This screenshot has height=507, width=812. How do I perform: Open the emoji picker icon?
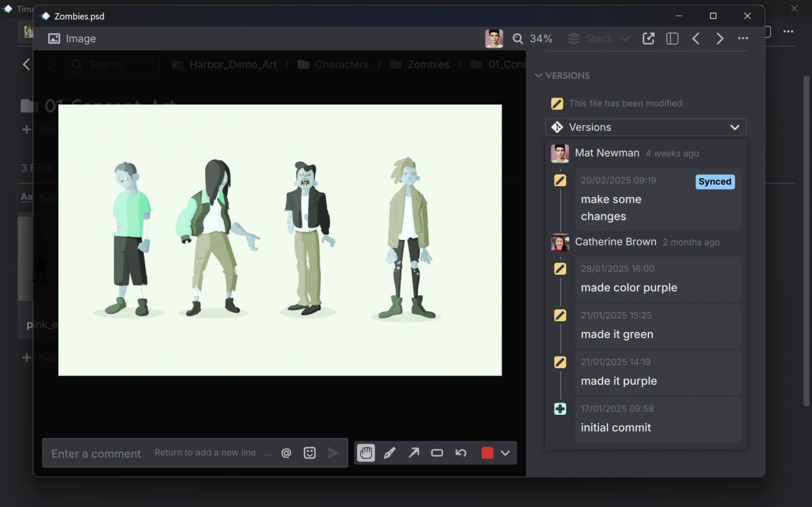tap(310, 453)
